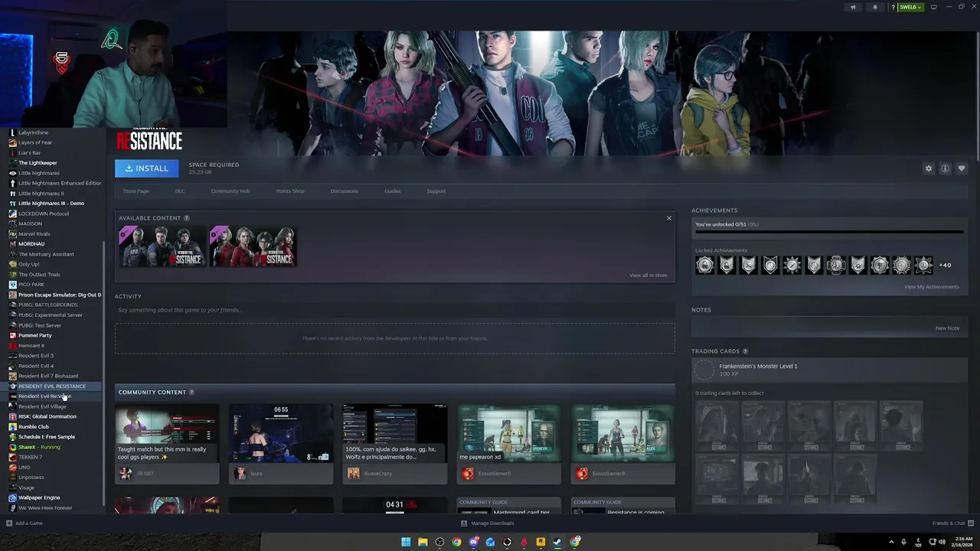The height and width of the screenshot is (551, 980).
Task: Select Resident Evil 4 in library
Action: [x=36, y=366]
